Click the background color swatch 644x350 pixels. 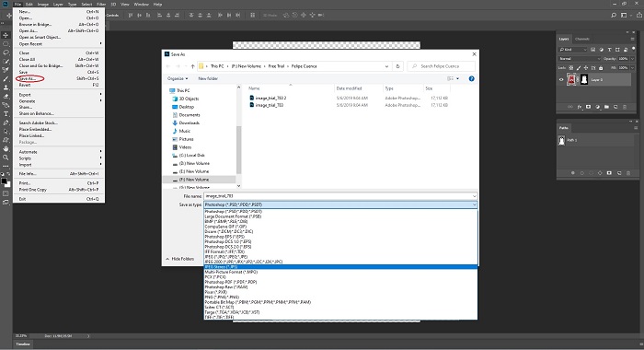[7, 184]
